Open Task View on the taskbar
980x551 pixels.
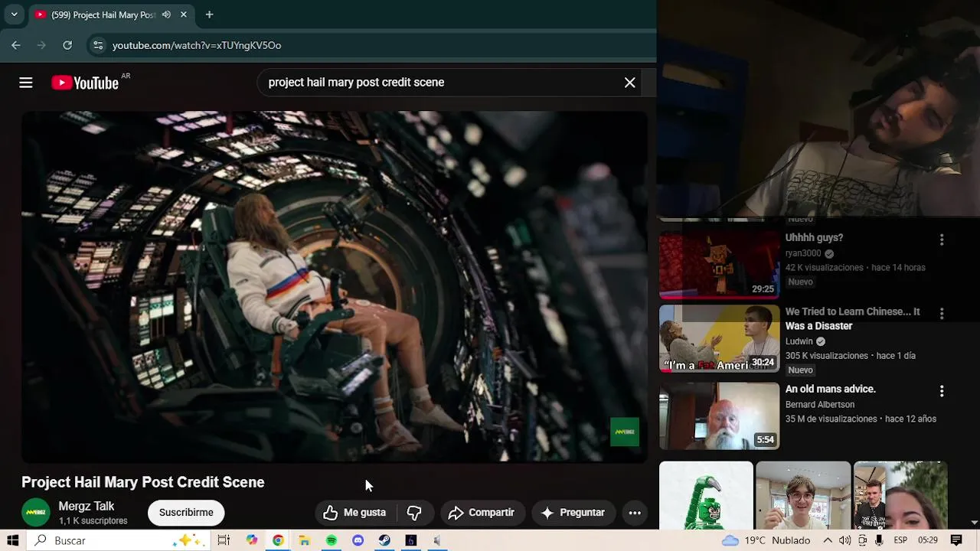point(224,540)
